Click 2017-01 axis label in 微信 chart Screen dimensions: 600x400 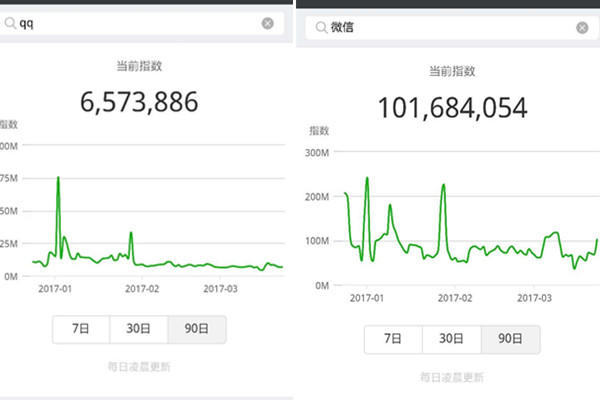(367, 298)
